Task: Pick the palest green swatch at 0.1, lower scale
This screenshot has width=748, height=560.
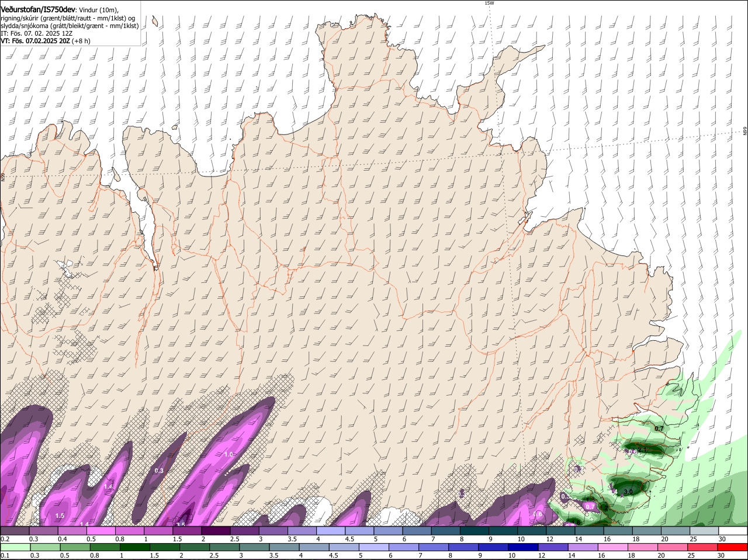Action: click(15, 547)
